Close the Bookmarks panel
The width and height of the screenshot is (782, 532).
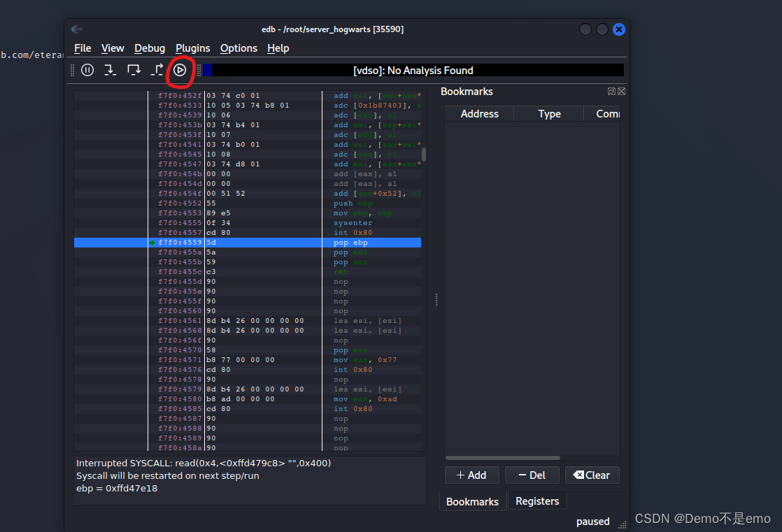[621, 92]
